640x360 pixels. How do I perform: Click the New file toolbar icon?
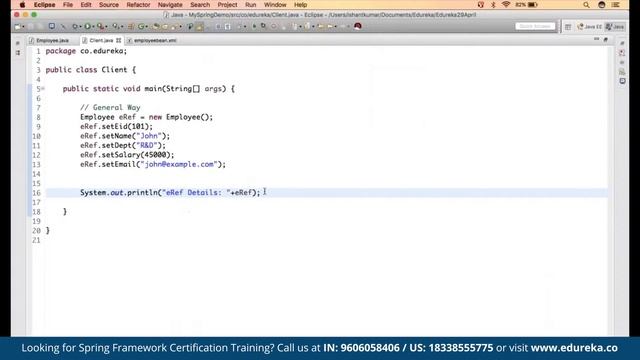(18, 26)
